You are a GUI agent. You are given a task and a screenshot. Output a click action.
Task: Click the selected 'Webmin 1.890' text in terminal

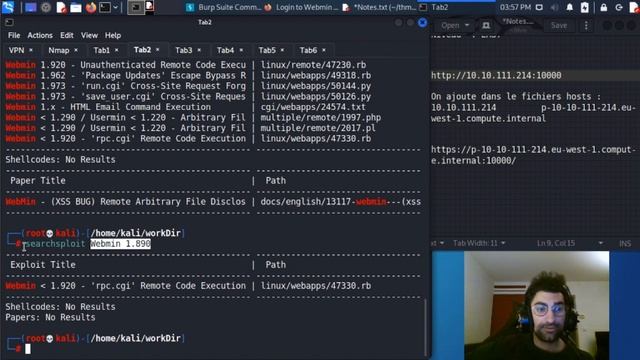[x=120, y=244]
